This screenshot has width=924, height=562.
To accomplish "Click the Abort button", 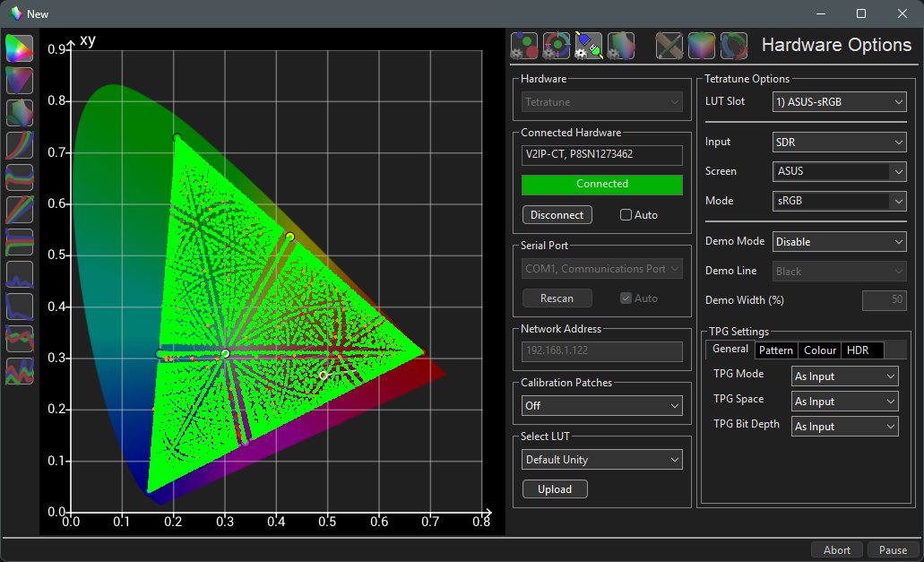I will [837, 549].
